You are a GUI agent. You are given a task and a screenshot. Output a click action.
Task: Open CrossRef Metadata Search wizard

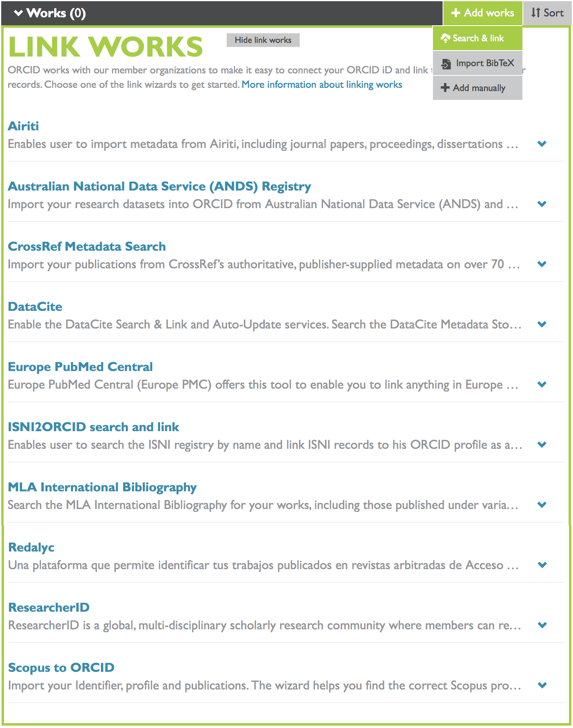tap(87, 246)
